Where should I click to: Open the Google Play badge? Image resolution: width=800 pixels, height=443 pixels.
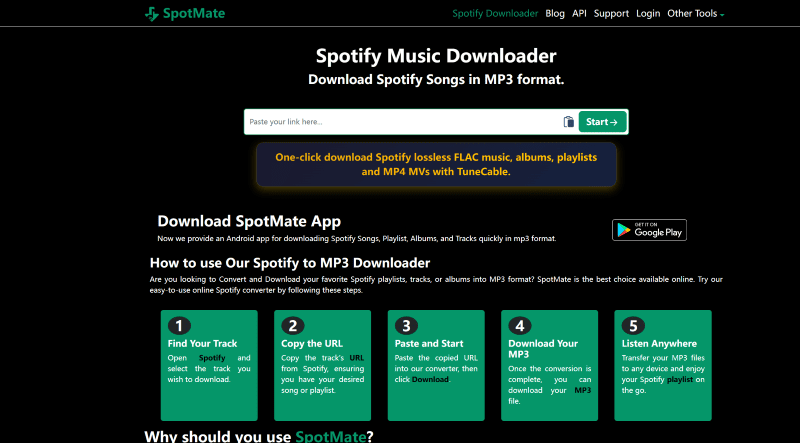pyautogui.click(x=649, y=230)
